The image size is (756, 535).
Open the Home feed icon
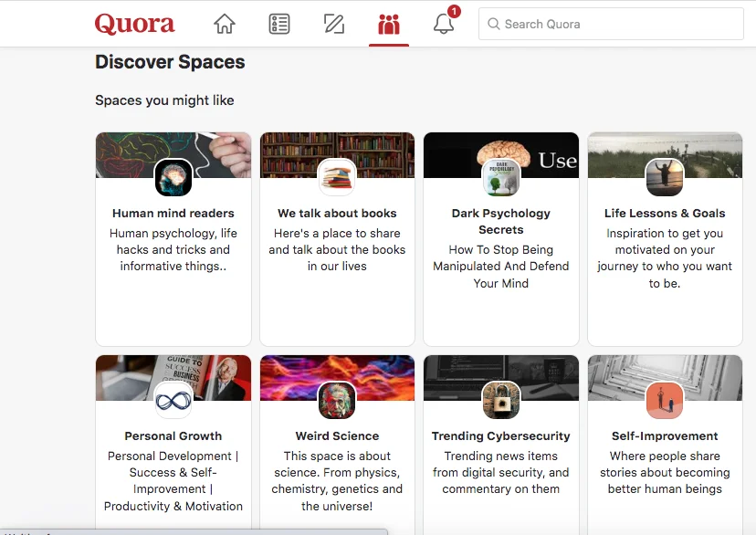point(225,24)
